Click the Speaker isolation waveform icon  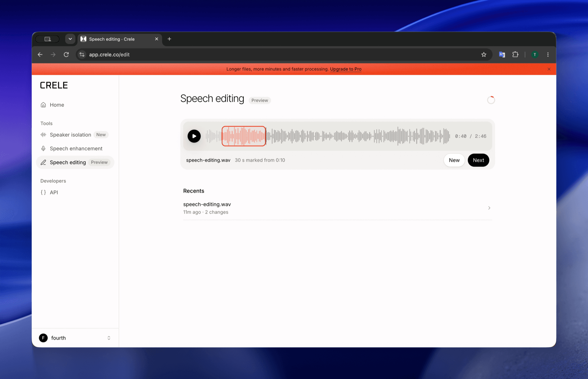(43, 135)
